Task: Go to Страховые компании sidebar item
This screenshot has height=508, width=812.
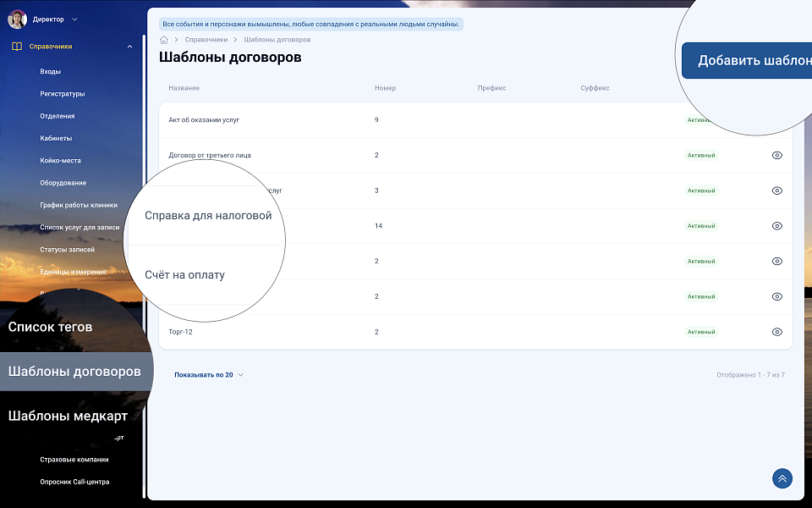Action: pyautogui.click(x=74, y=460)
